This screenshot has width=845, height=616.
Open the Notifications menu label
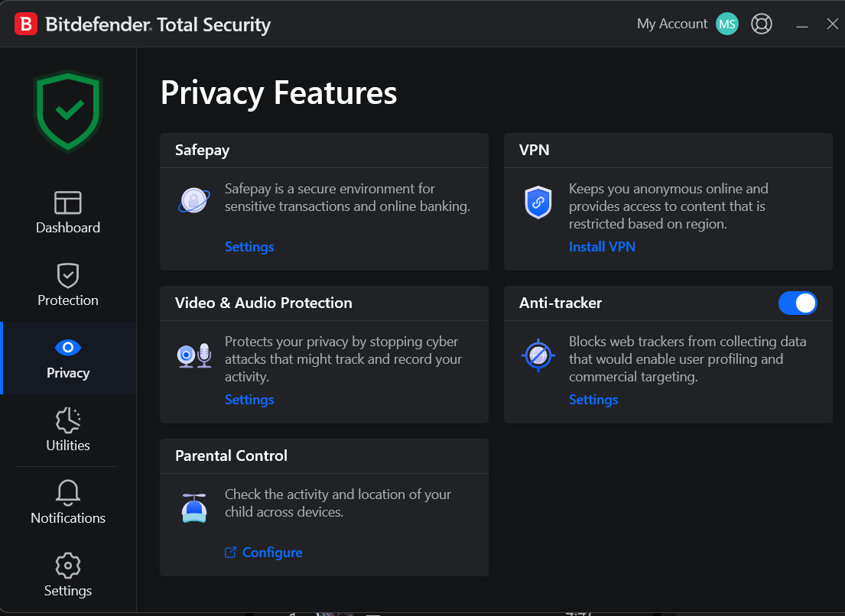coord(68,518)
